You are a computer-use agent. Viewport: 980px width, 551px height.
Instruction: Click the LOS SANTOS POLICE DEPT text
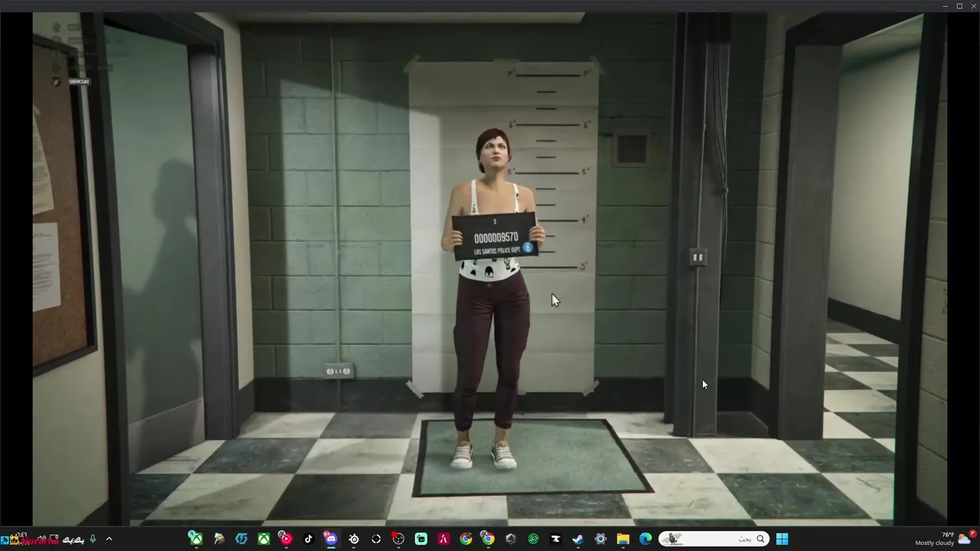[x=496, y=251]
